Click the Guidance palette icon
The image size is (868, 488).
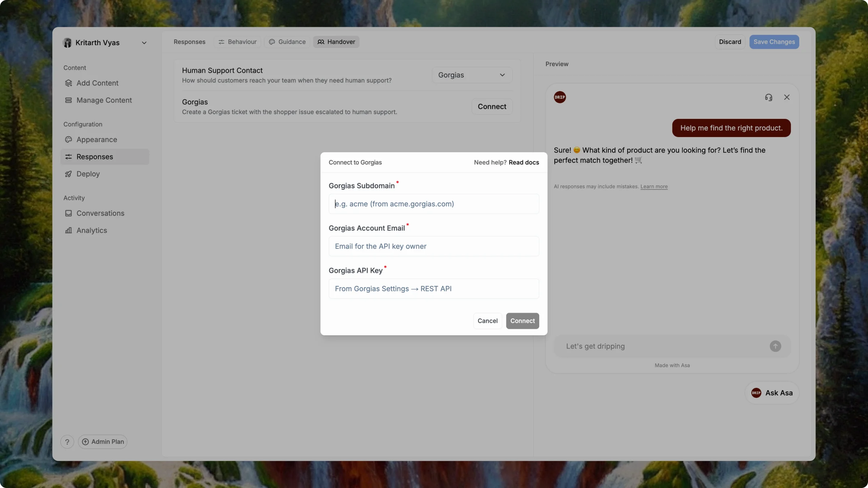point(272,42)
